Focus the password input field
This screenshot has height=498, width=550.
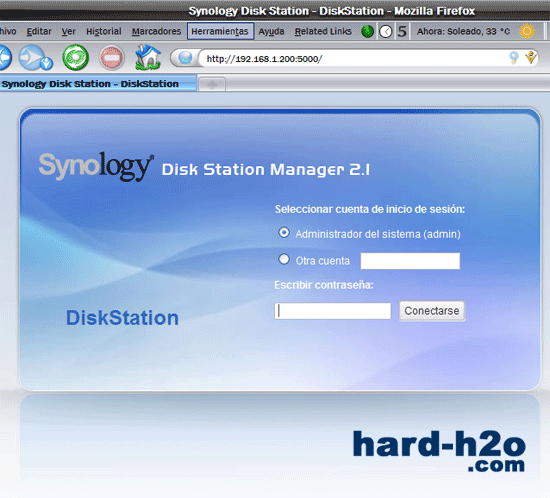(333, 311)
